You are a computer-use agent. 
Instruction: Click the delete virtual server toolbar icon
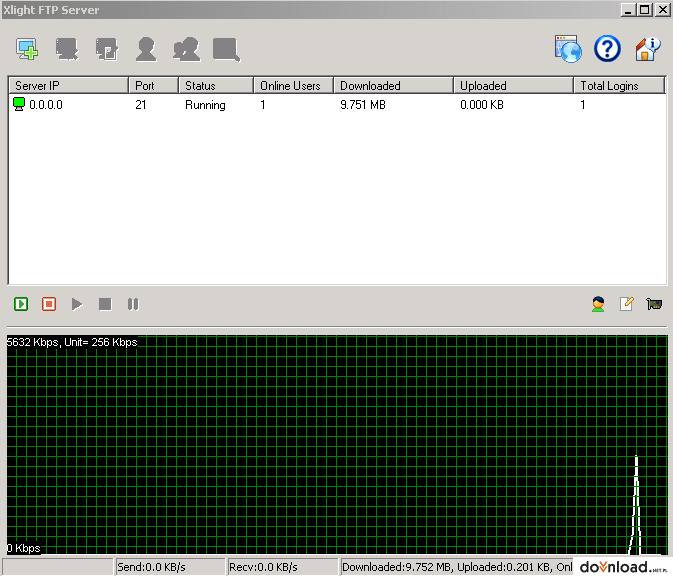[67, 49]
